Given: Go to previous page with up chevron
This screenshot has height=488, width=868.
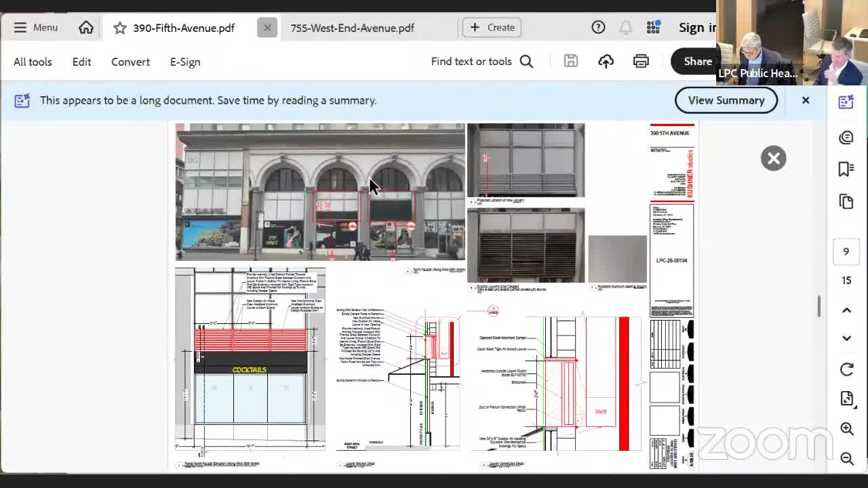Looking at the screenshot, I should pos(846,310).
